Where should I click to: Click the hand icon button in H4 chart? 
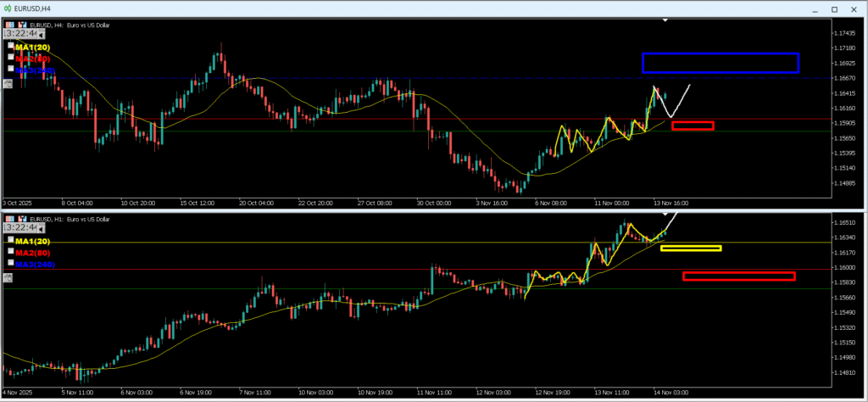tap(8, 83)
